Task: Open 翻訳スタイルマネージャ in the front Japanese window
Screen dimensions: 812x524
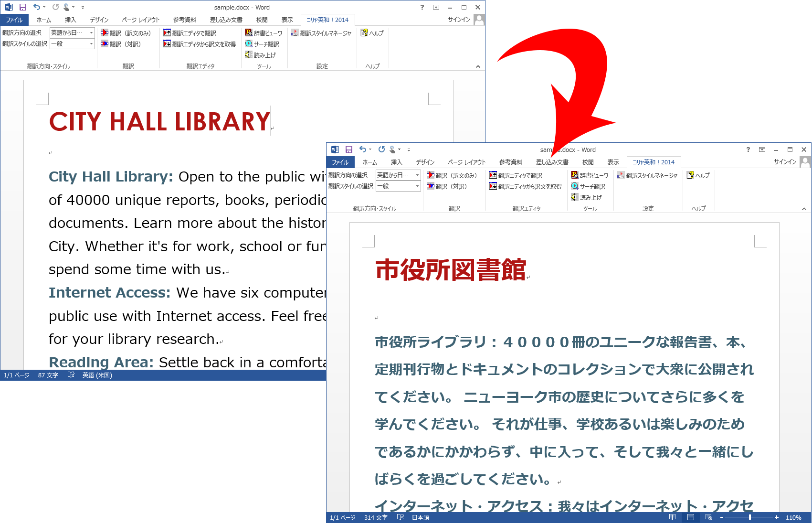Action: pyautogui.click(x=647, y=175)
